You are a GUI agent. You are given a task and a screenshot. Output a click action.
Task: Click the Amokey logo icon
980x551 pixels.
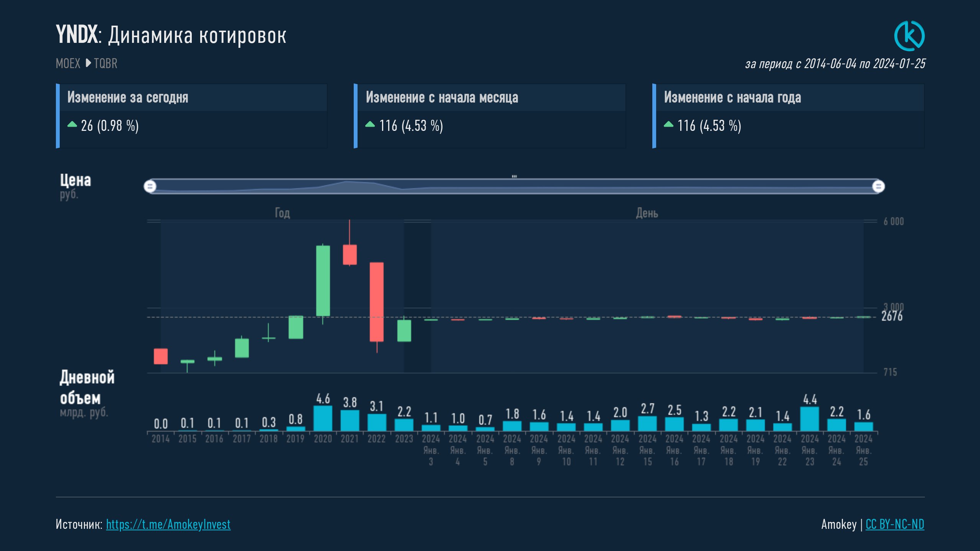[x=909, y=36]
